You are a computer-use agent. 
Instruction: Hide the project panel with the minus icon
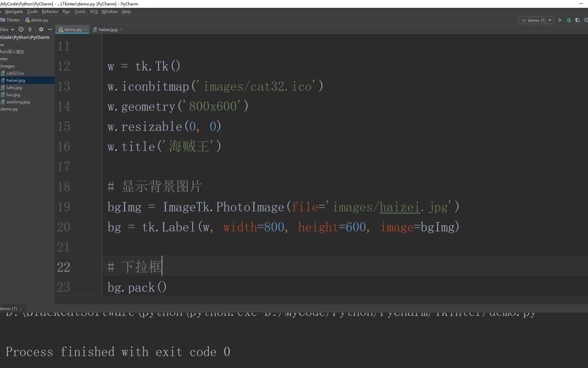point(50,29)
